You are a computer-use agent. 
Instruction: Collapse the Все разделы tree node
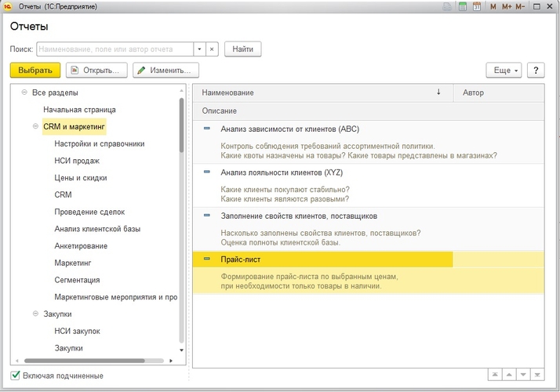pyautogui.click(x=24, y=93)
